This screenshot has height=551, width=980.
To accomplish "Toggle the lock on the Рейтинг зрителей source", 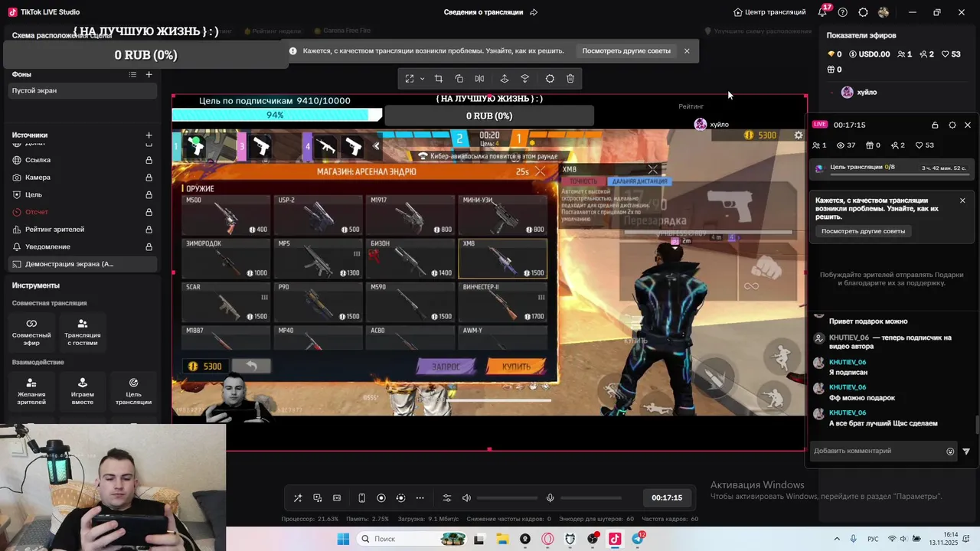I will click(x=149, y=230).
